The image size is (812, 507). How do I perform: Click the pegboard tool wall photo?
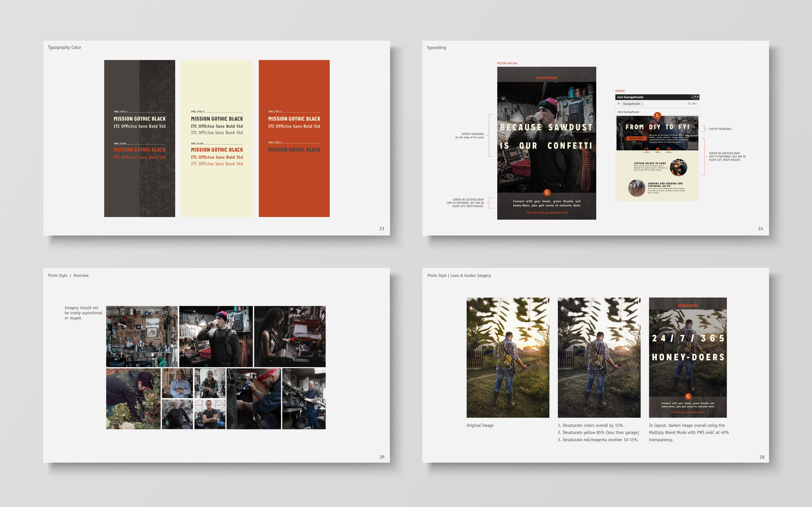tap(142, 336)
